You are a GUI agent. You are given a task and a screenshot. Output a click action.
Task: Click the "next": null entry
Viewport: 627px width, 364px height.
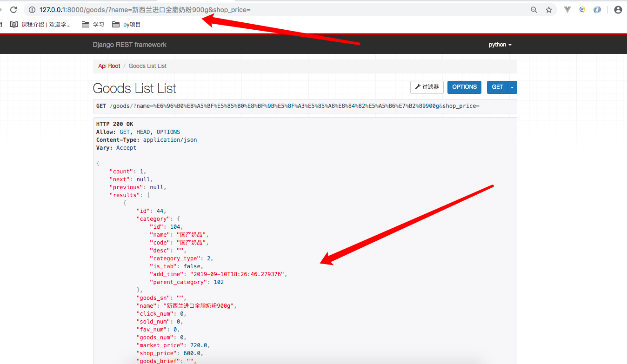point(131,179)
